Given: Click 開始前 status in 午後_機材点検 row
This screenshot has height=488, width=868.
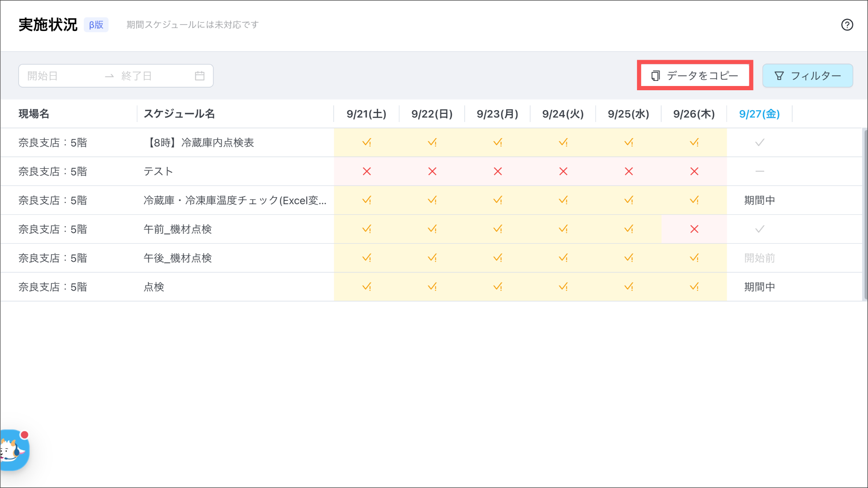Looking at the screenshot, I should coord(759,258).
